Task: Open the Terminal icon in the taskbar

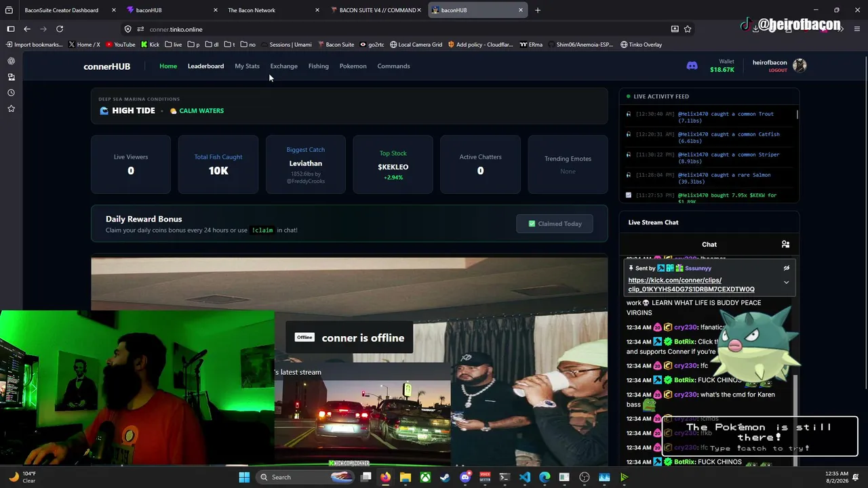Action: pyautogui.click(x=505, y=477)
